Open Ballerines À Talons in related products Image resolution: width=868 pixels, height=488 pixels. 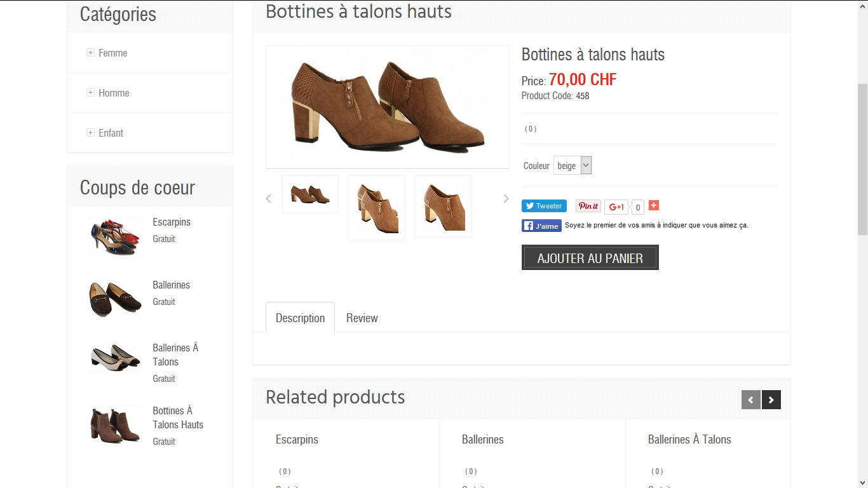(689, 439)
